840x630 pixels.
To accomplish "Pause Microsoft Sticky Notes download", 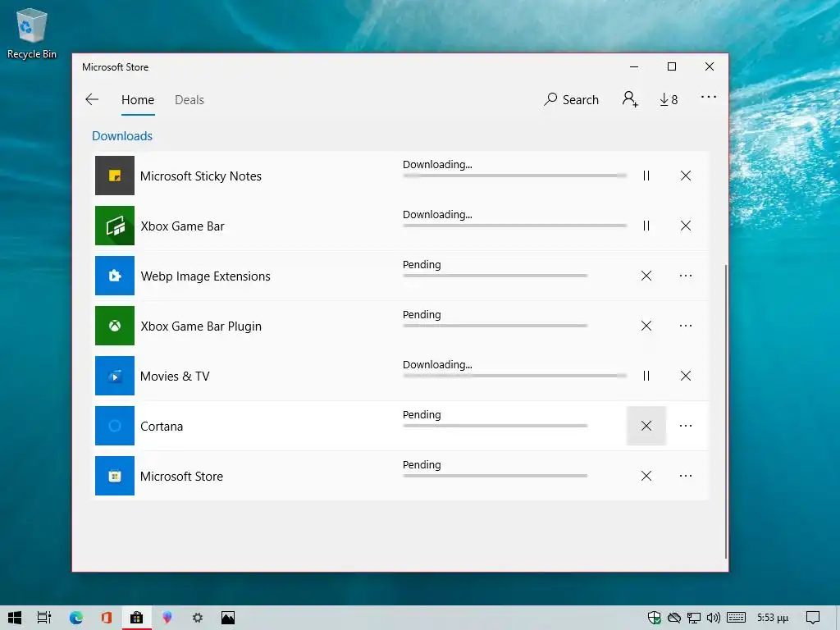I will [x=646, y=176].
